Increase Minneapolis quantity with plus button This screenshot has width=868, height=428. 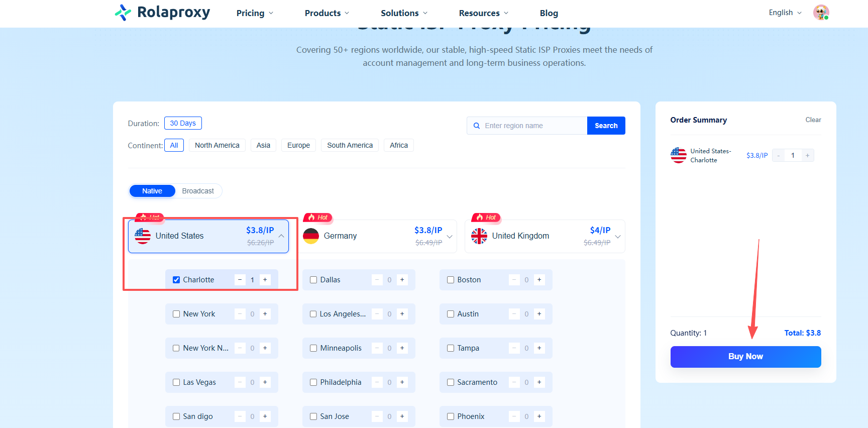click(402, 348)
